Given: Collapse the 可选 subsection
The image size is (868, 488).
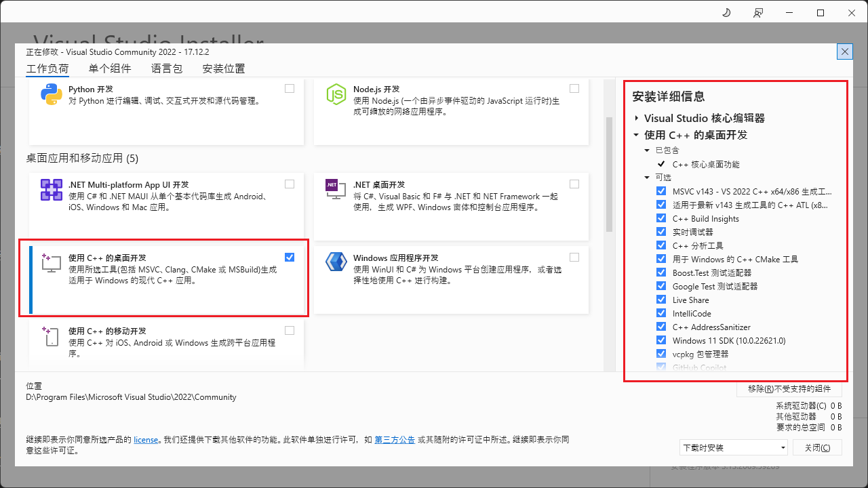Looking at the screenshot, I should 648,178.
